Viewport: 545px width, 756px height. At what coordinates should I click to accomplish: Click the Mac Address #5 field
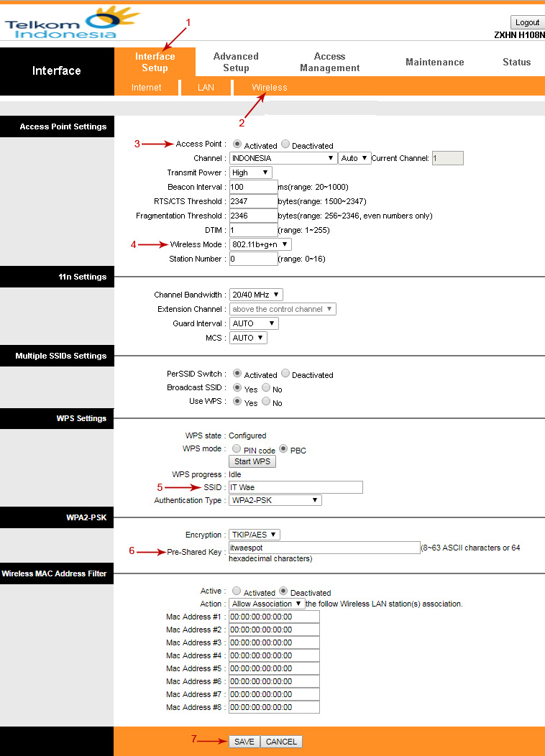click(274, 669)
